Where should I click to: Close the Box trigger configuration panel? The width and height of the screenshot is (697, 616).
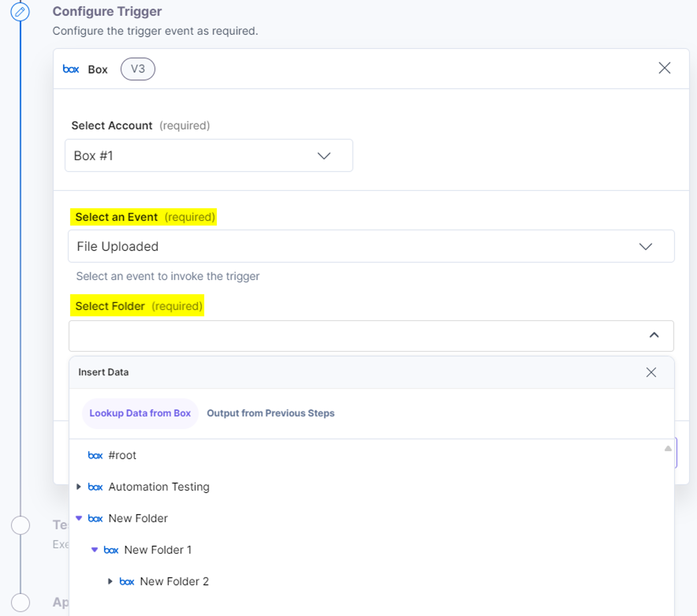(664, 68)
